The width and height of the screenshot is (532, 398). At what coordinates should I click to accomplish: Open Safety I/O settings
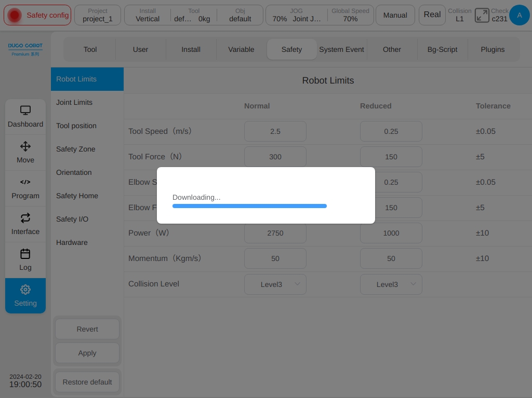(x=87, y=219)
